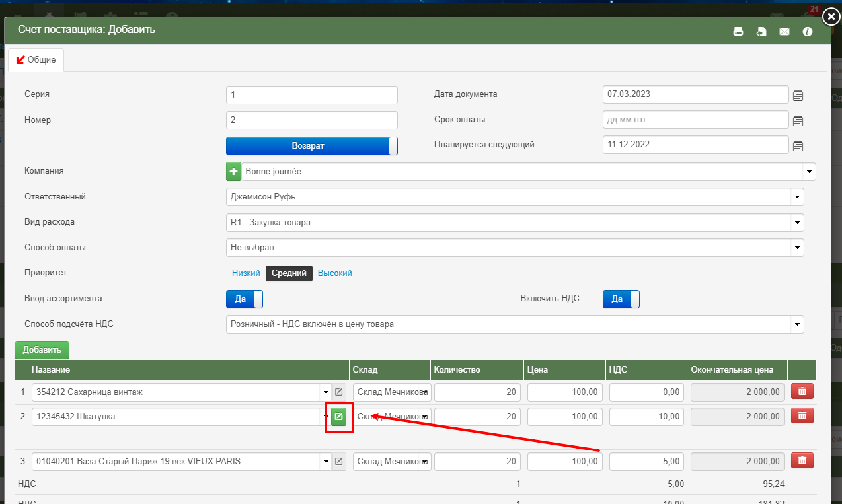Screen dimensions: 842x504
Task: Select Высокий priority
Action: click(x=335, y=273)
